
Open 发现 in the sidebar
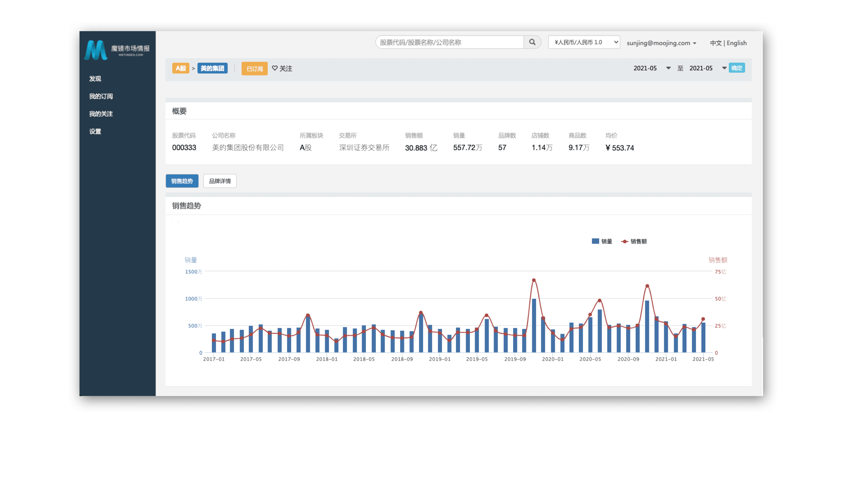coord(95,79)
